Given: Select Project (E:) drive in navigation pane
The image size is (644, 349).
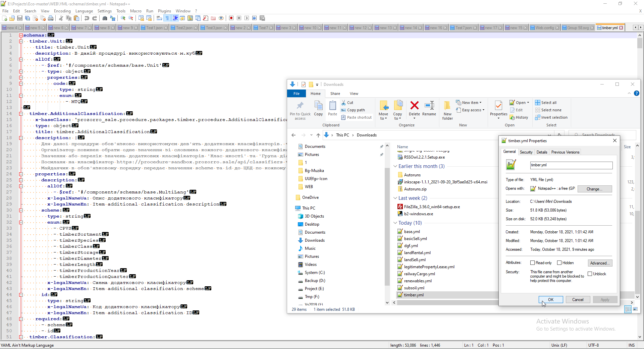Looking at the screenshot, I should (314, 289).
